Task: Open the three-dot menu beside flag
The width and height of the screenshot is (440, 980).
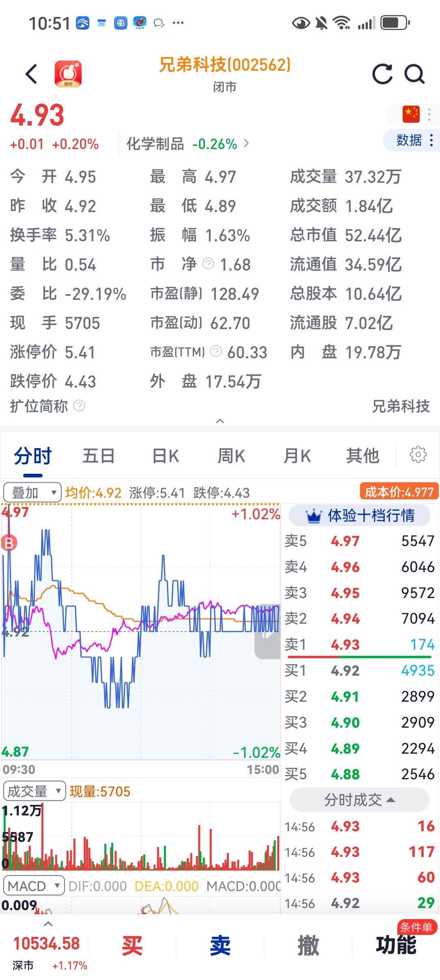Action: 429,114
